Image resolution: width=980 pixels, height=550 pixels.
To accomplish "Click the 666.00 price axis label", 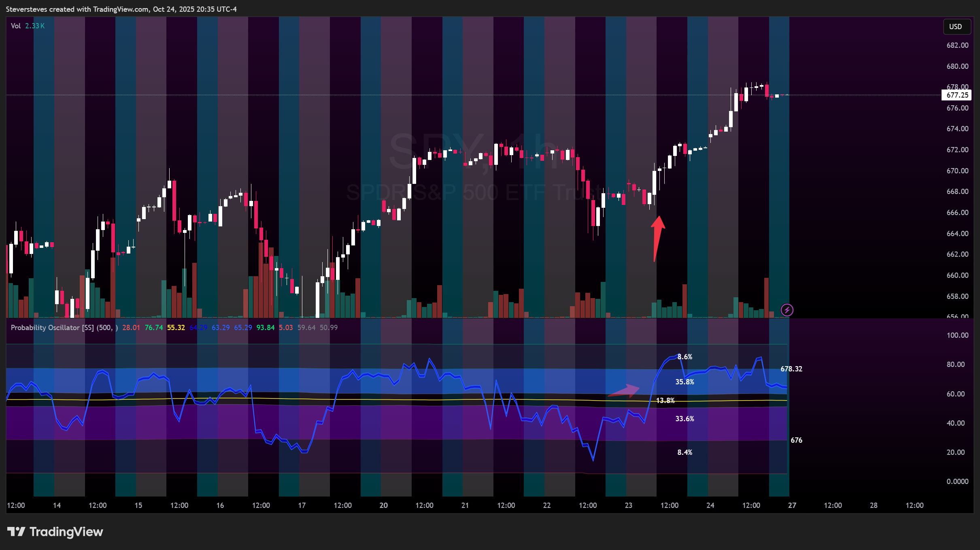I will (957, 213).
